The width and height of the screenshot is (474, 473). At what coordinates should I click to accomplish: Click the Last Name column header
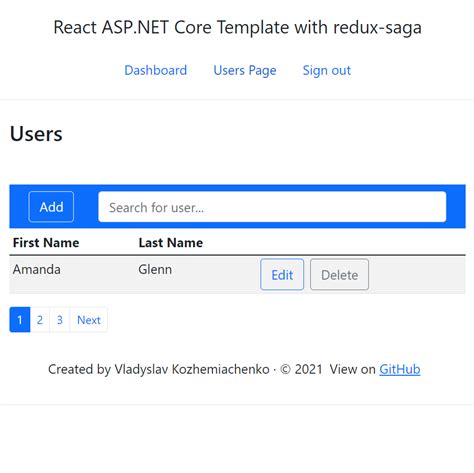[171, 242]
